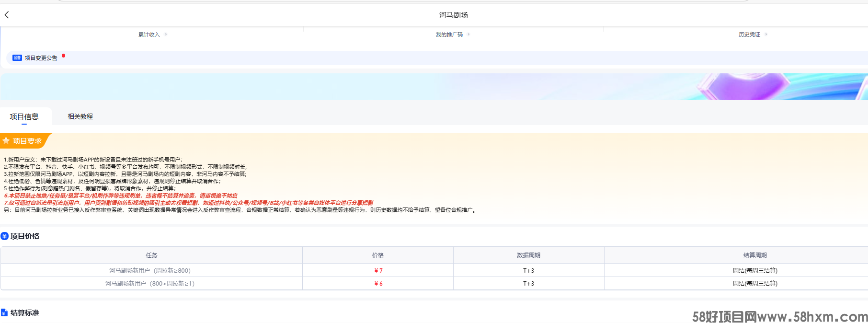868x323 pixels.
Task: Click red requirement 7 about 自然流量引流新用户
Action: click(x=188, y=203)
